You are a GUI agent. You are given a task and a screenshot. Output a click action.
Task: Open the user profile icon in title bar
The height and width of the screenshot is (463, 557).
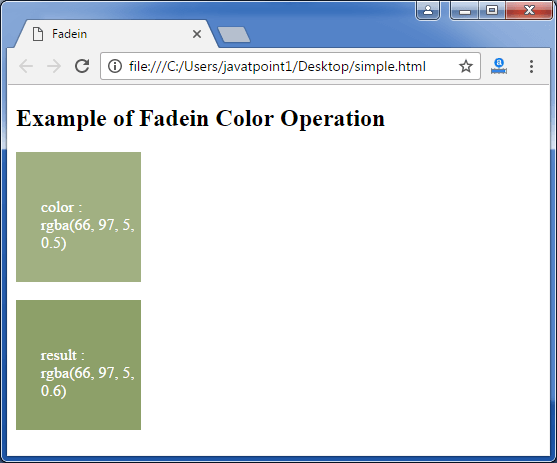point(428,10)
